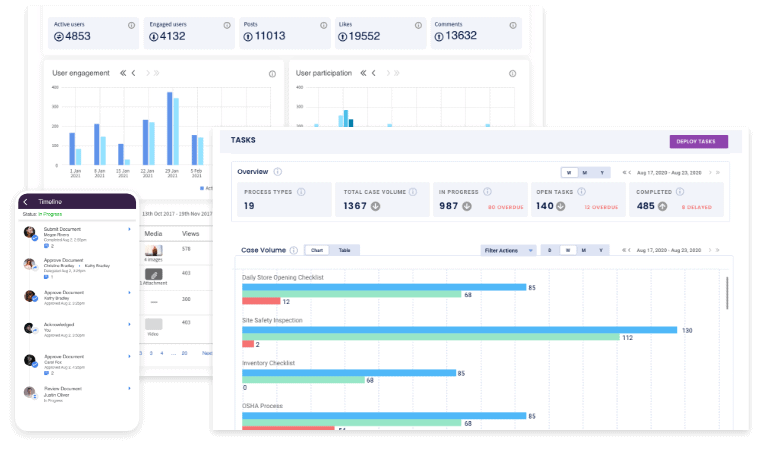Select the M period in Overview
The width and height of the screenshot is (758, 449).
coord(585,173)
